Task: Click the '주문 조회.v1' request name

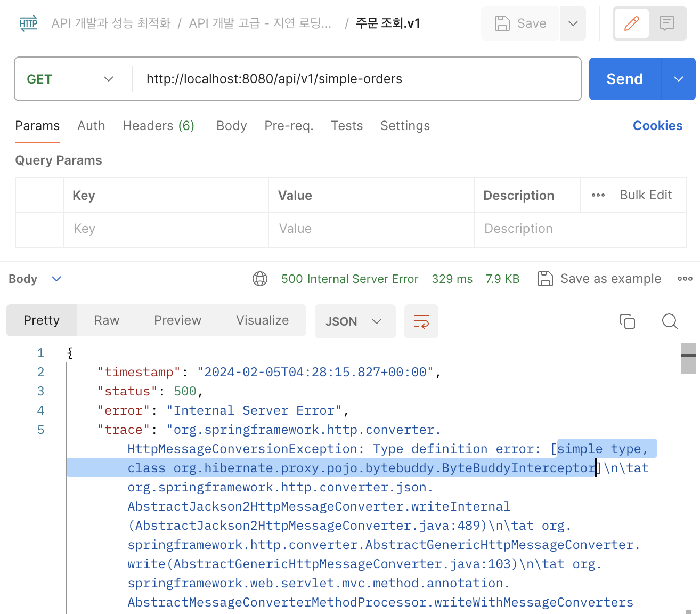Action: pyautogui.click(x=388, y=23)
